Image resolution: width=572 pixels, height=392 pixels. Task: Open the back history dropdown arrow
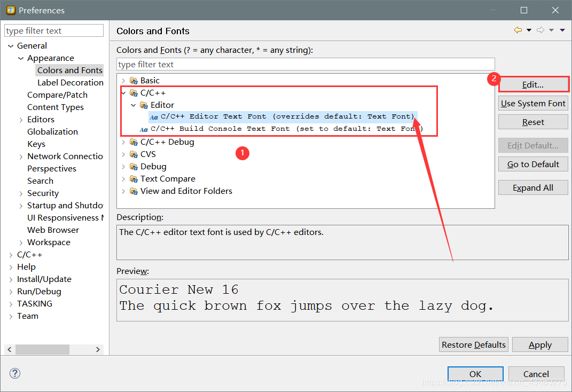coord(529,30)
